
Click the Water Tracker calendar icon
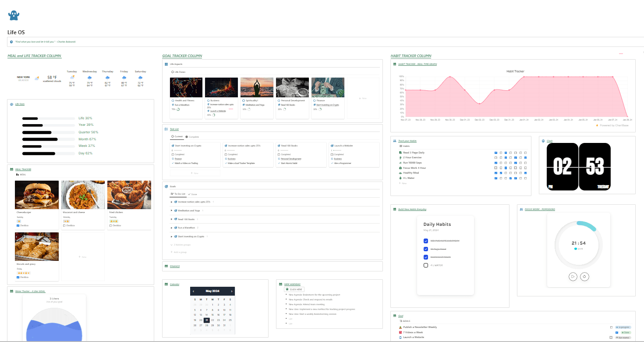coord(12,291)
